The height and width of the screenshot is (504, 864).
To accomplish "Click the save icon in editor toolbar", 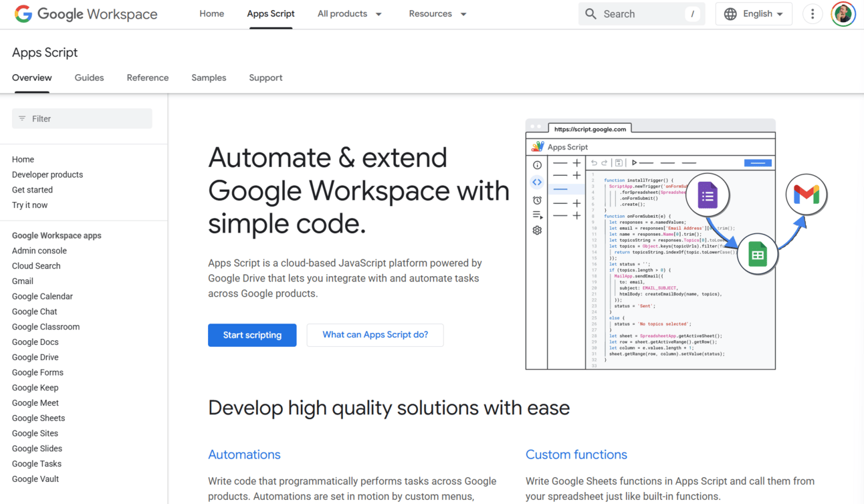I will click(x=619, y=162).
